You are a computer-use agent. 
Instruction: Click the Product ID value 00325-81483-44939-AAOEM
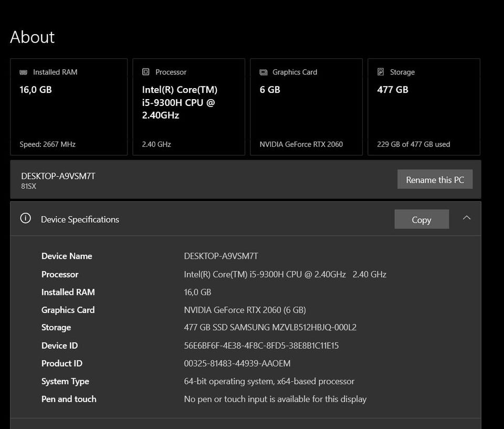tap(237, 363)
